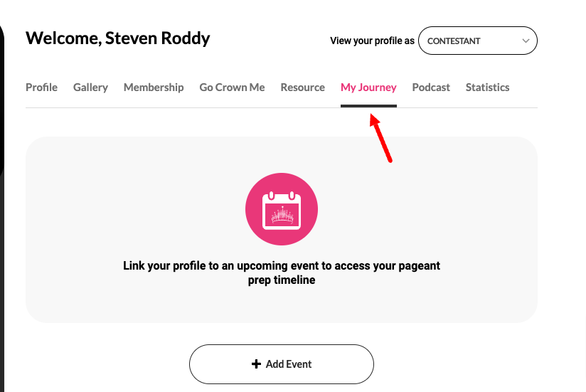
Task: Select the Go Crown Me tab
Action: click(x=232, y=88)
